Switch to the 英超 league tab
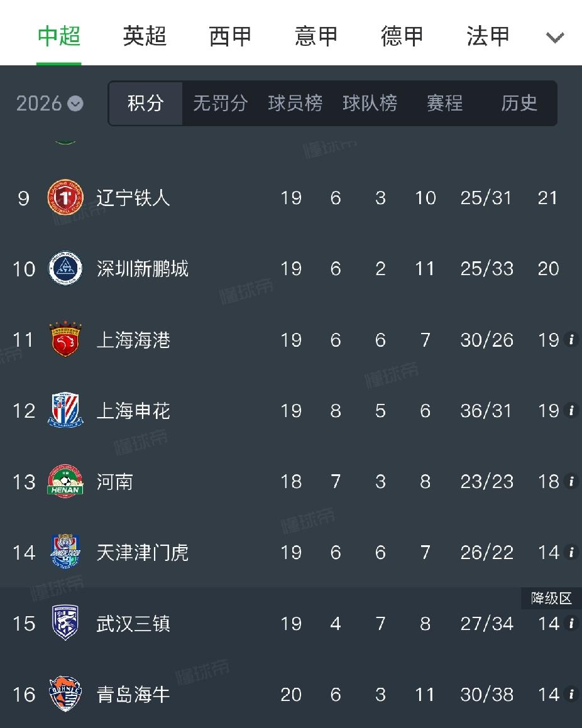 point(145,36)
